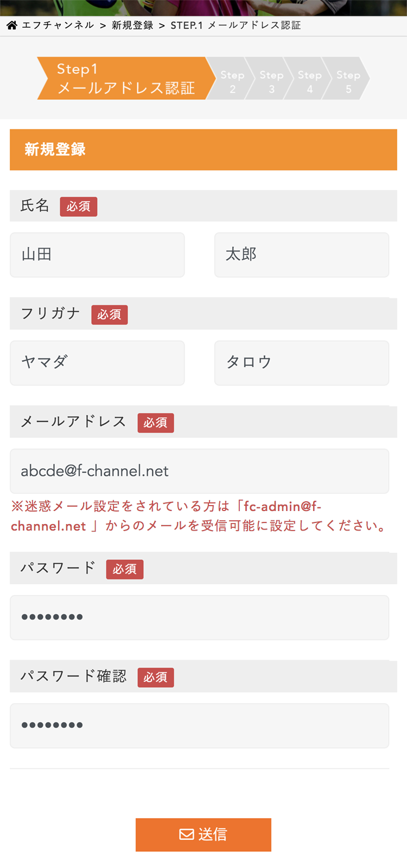This screenshot has width=407, height=868.
Task: Focus the last name field 山田
Action: click(97, 255)
